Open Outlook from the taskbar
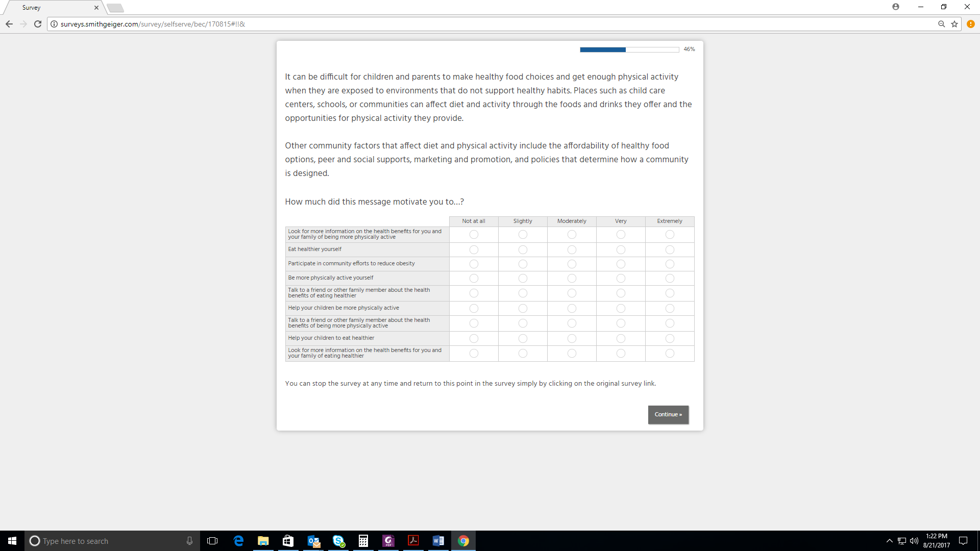 (x=313, y=541)
